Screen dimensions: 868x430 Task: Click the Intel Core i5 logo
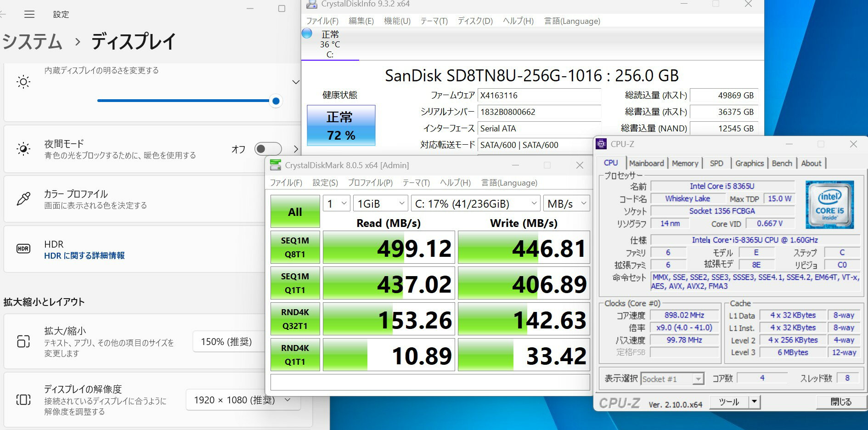pos(829,204)
